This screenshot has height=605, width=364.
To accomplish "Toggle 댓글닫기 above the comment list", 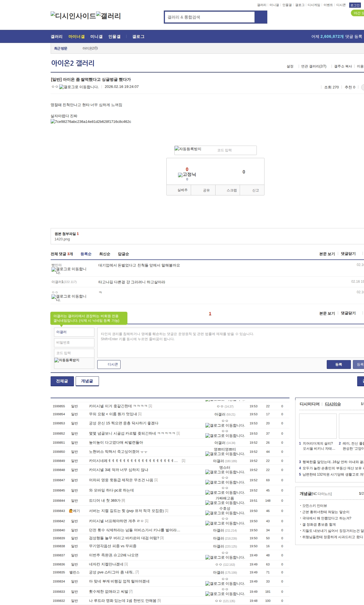I will 348,254.
